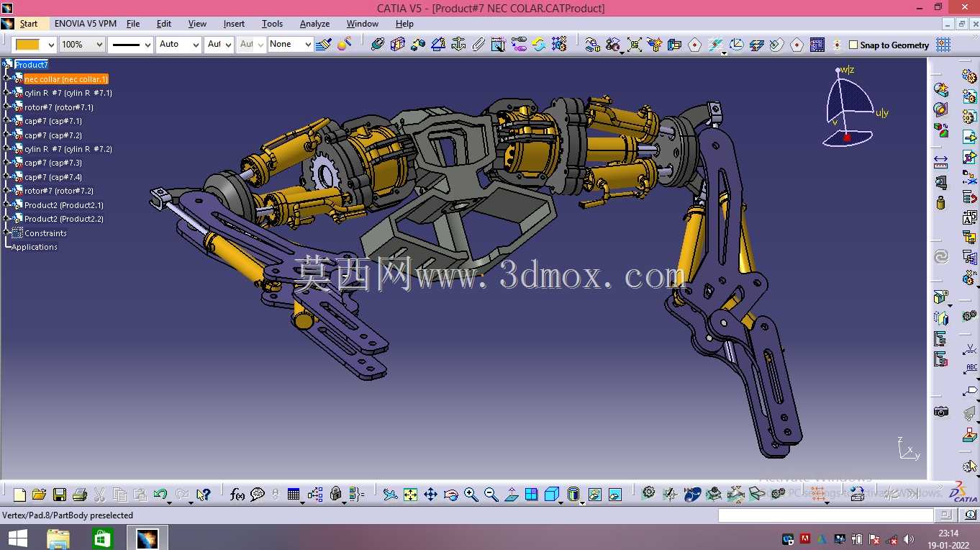Open the Help menu
The height and width of the screenshot is (550, 980).
click(404, 24)
